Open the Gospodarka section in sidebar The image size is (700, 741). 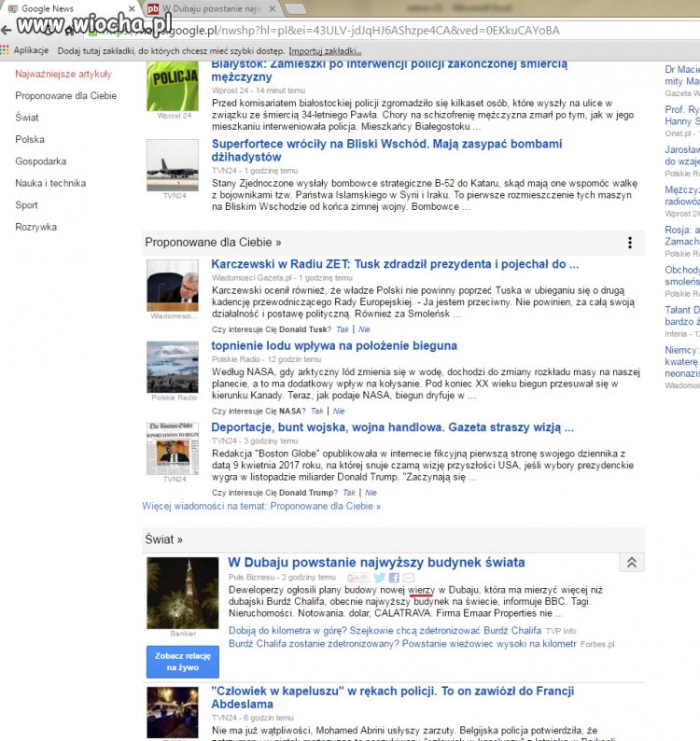[x=41, y=161]
